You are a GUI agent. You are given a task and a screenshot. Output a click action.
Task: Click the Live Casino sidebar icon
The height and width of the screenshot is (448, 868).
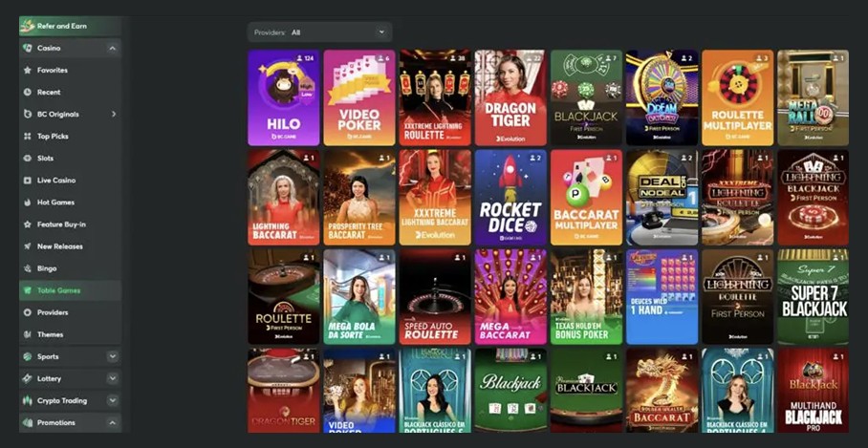[x=28, y=181]
